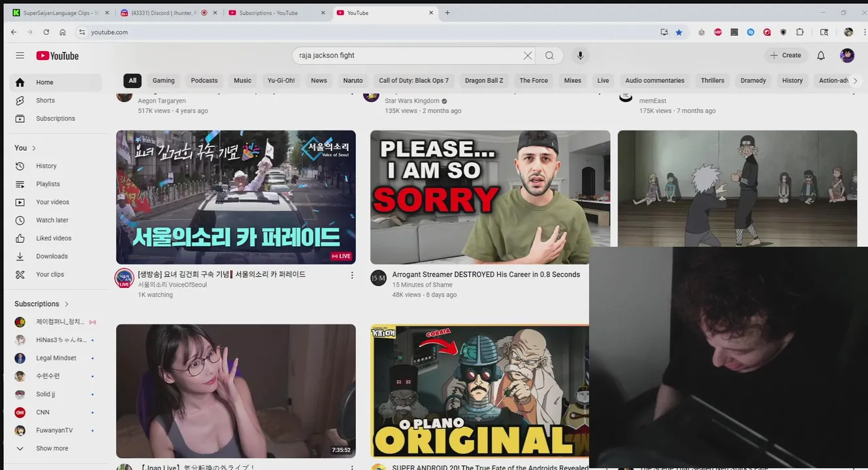Open the YouTube hamburger guide menu
The image size is (868, 470).
click(x=20, y=55)
